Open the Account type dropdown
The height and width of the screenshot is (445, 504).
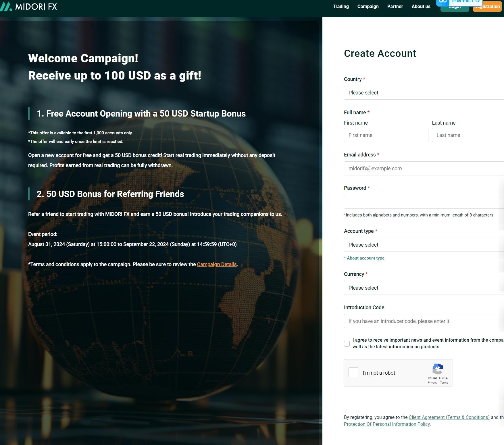coord(424,245)
